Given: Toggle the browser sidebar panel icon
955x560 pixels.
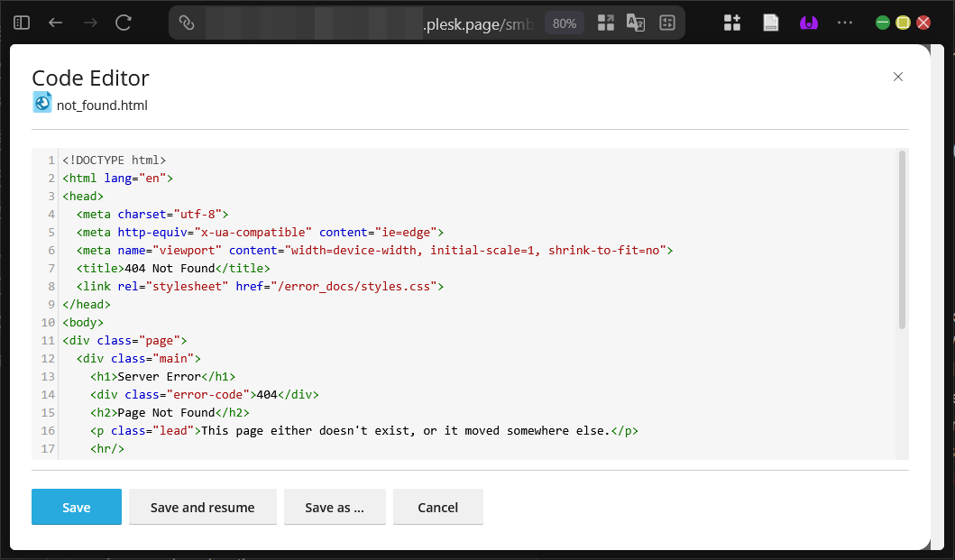Looking at the screenshot, I should tap(22, 23).
